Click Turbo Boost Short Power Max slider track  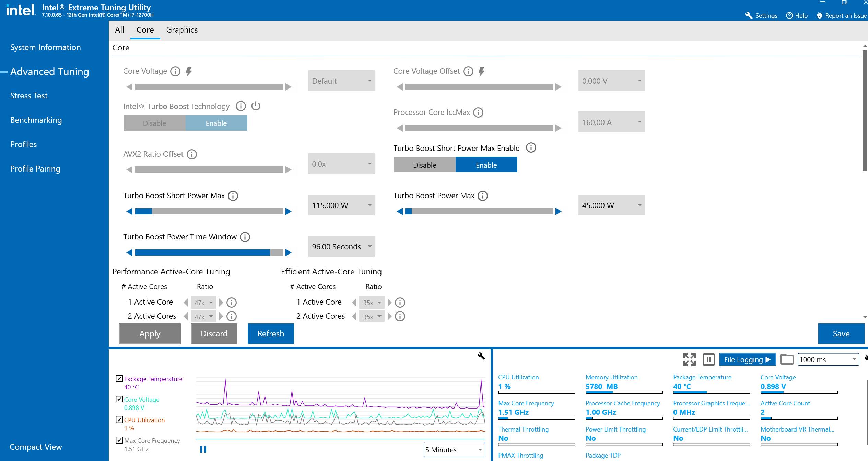209,212
